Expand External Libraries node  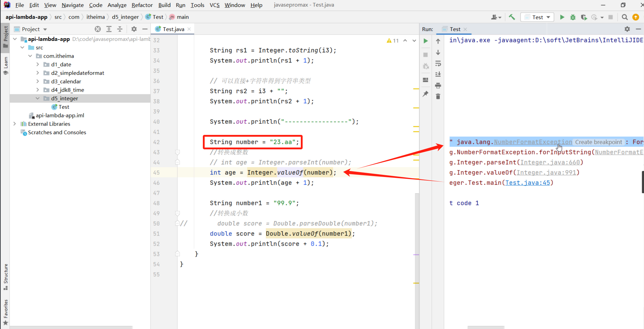(x=14, y=124)
